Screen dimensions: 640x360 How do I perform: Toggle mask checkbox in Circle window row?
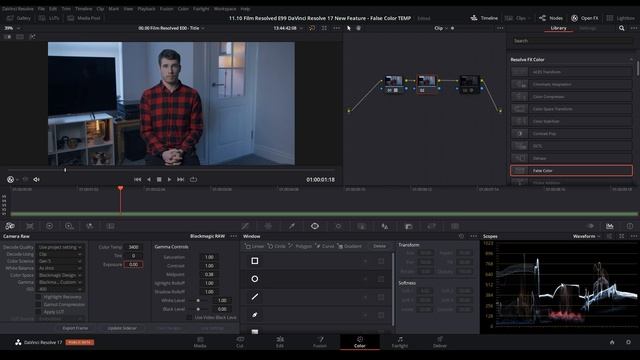[381, 279]
